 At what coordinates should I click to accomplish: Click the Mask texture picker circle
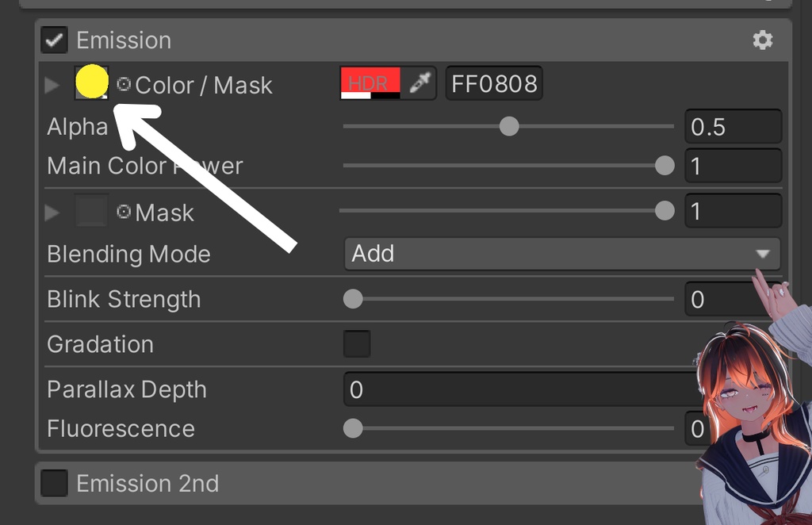click(124, 212)
